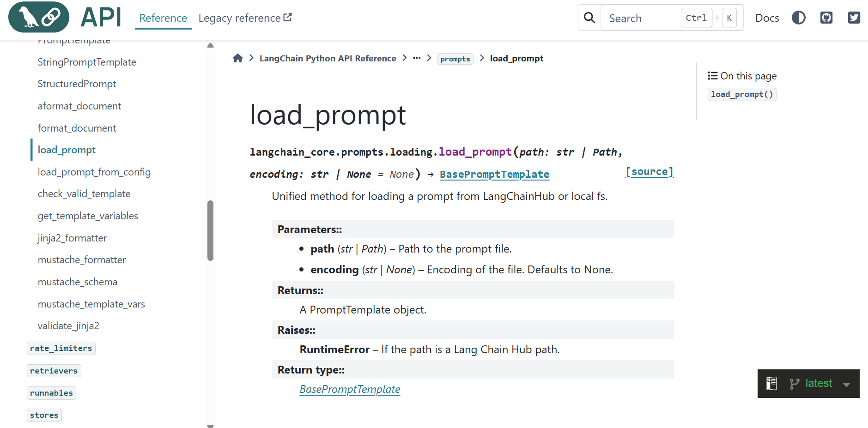
Task: Open the [source] link
Action: click(649, 172)
